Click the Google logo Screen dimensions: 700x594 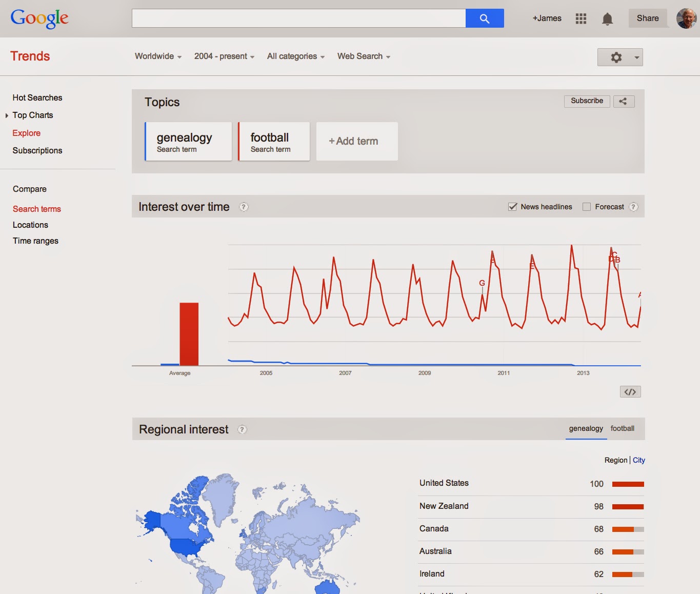tap(39, 18)
